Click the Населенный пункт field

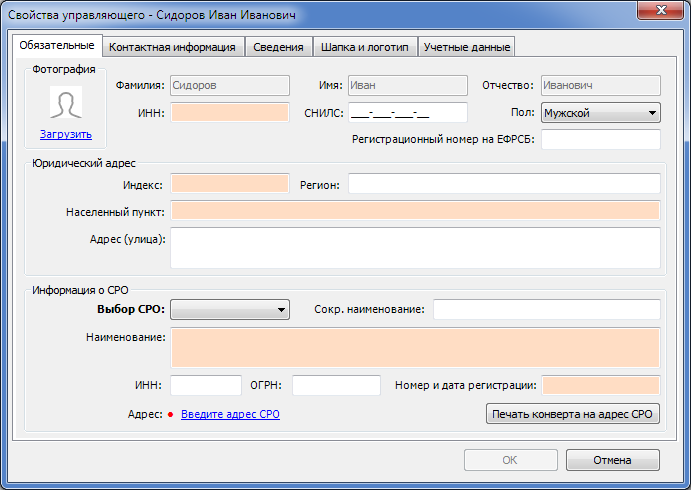point(415,210)
